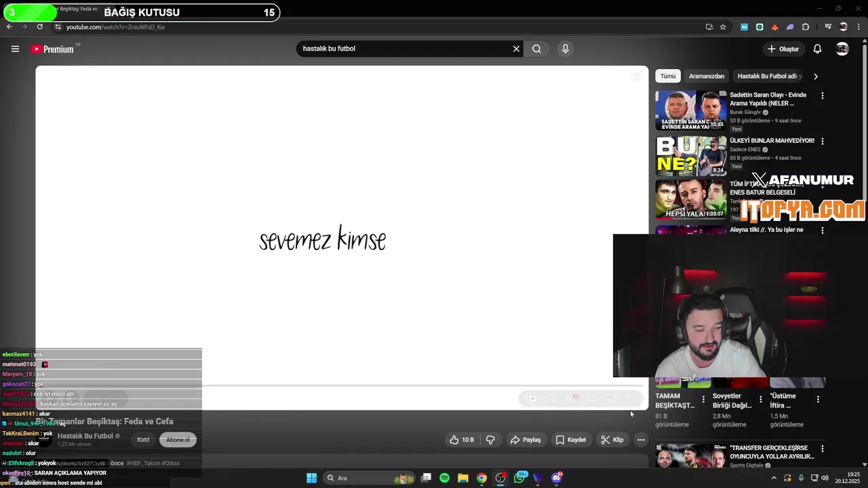Open Chrome from the taskbar
Screen dimensions: 868x488
(481, 478)
